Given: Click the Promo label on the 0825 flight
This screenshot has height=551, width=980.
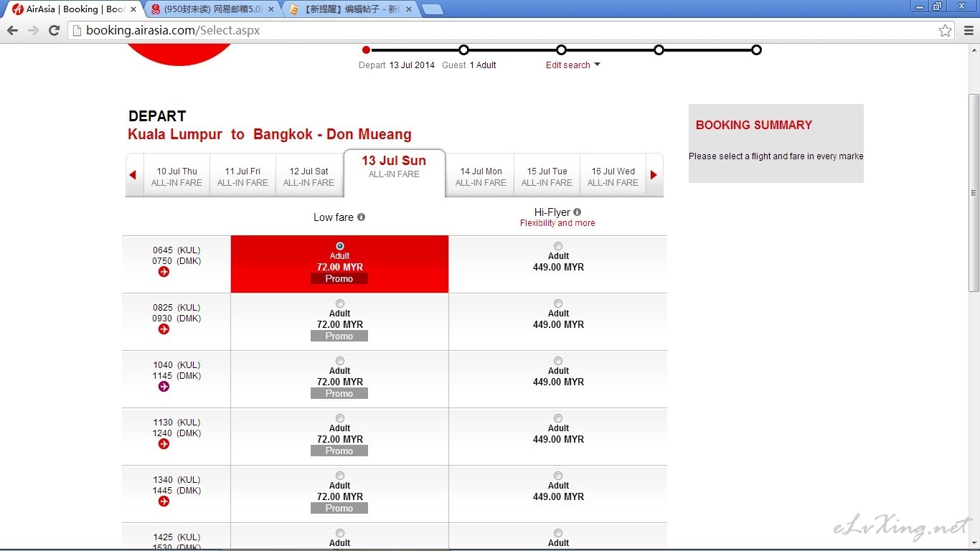Looking at the screenshot, I should 339,336.
